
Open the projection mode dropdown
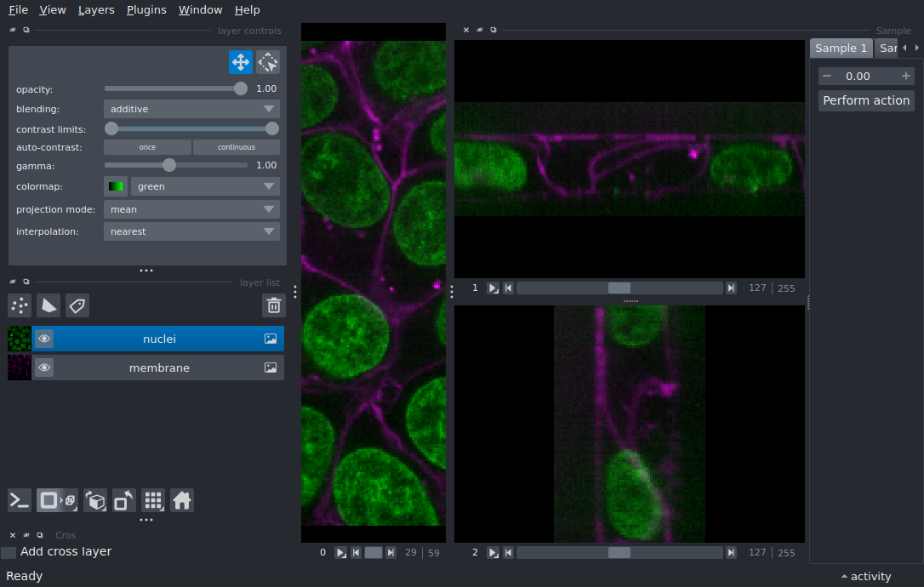click(191, 209)
